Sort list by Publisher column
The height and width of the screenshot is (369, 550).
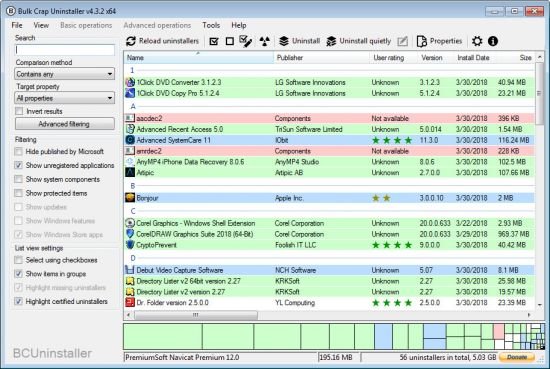pyautogui.click(x=321, y=58)
